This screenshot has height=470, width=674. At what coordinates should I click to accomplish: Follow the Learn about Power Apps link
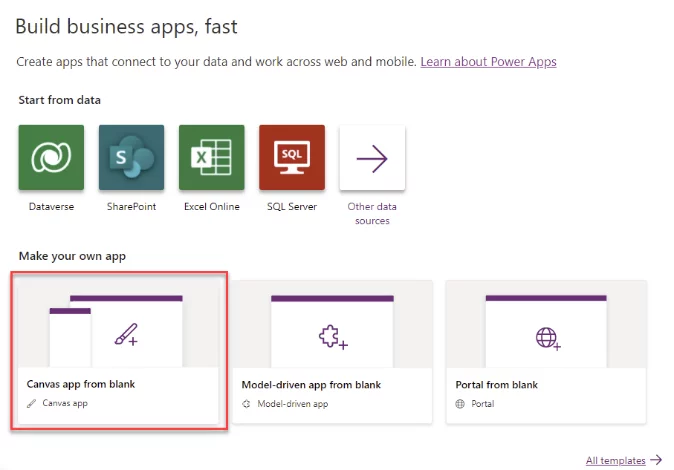[488, 62]
